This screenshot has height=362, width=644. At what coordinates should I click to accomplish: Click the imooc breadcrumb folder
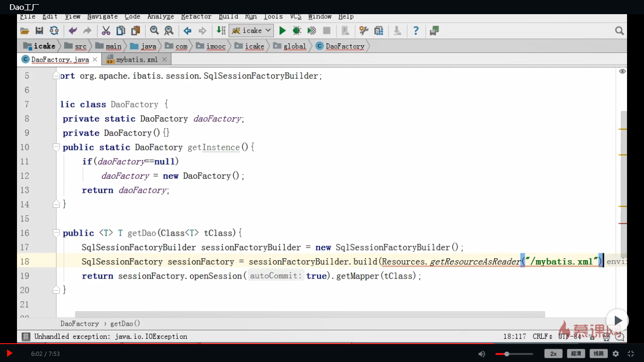point(211,46)
